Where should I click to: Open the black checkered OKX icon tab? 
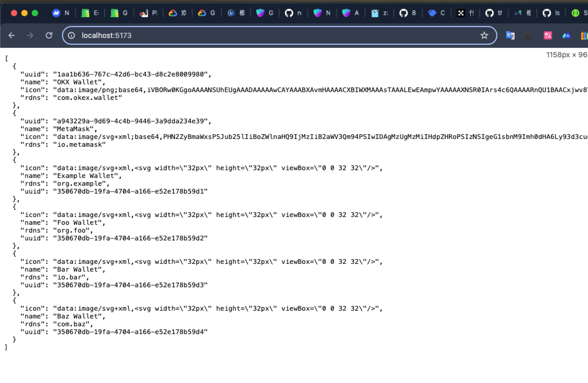(466, 13)
